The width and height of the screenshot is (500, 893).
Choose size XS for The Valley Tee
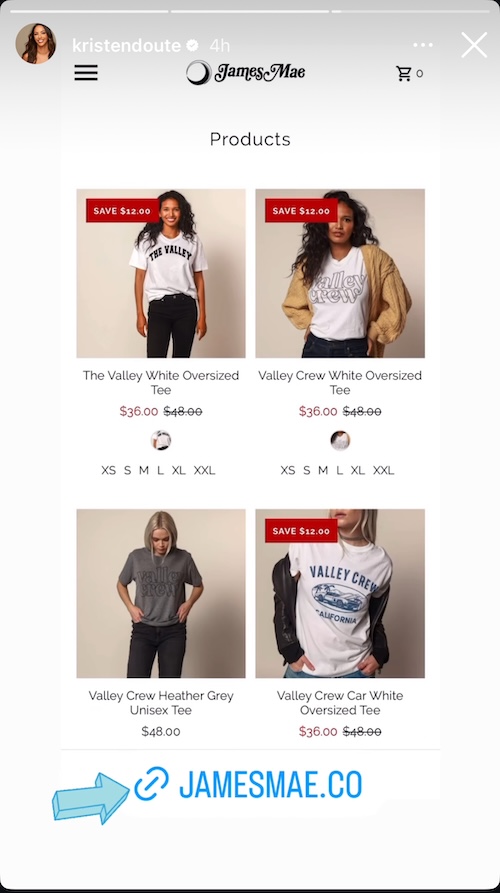(108, 470)
